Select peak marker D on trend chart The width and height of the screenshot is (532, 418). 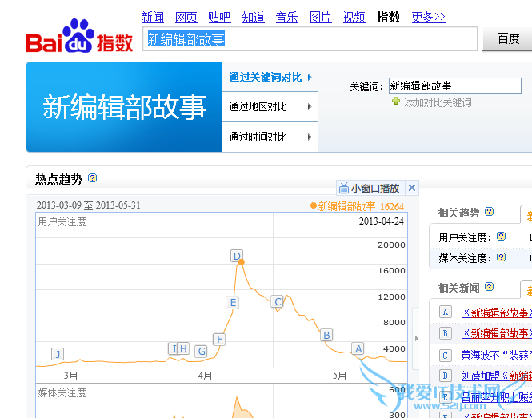coord(237,256)
